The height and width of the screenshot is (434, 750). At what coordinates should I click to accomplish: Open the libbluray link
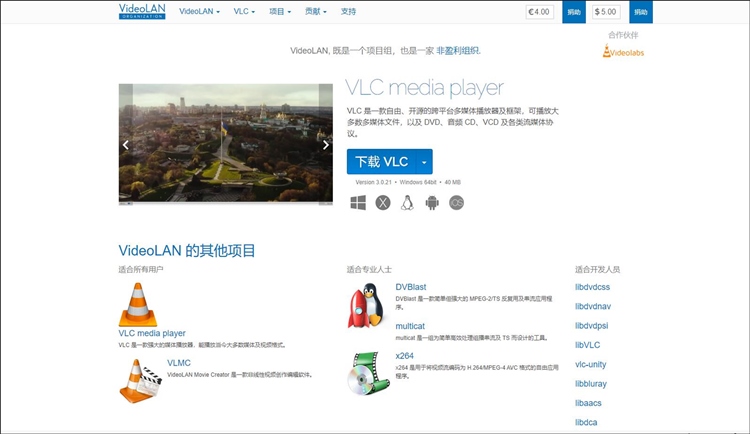pos(591,384)
